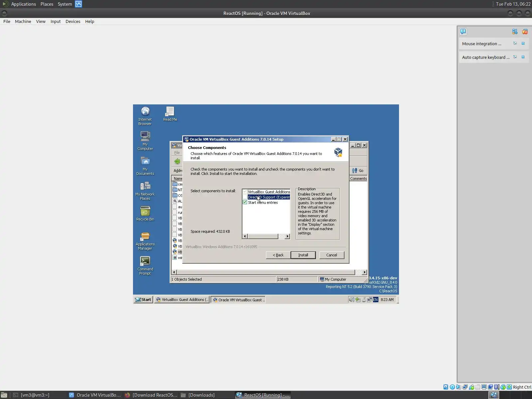Switch to Oracle VM VirtualBox Guest taskbar button

pyautogui.click(x=238, y=300)
